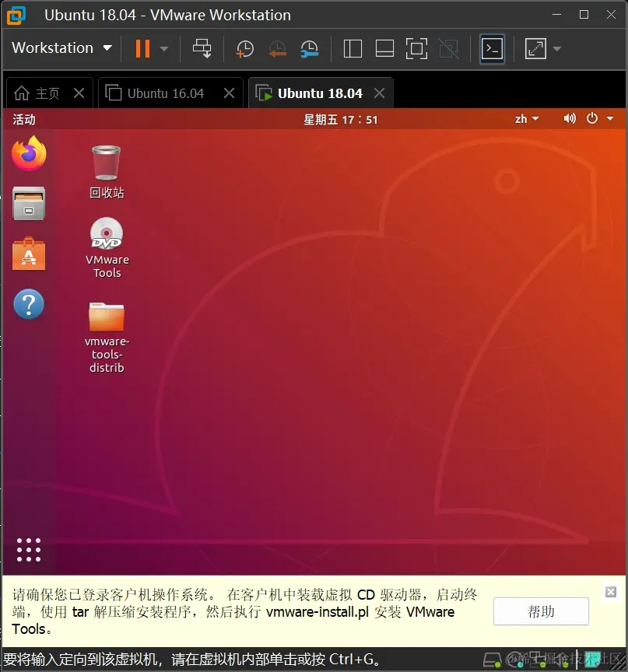
Task: Send Ctrl+Alt+Del to the virtual machine
Action: tap(202, 48)
